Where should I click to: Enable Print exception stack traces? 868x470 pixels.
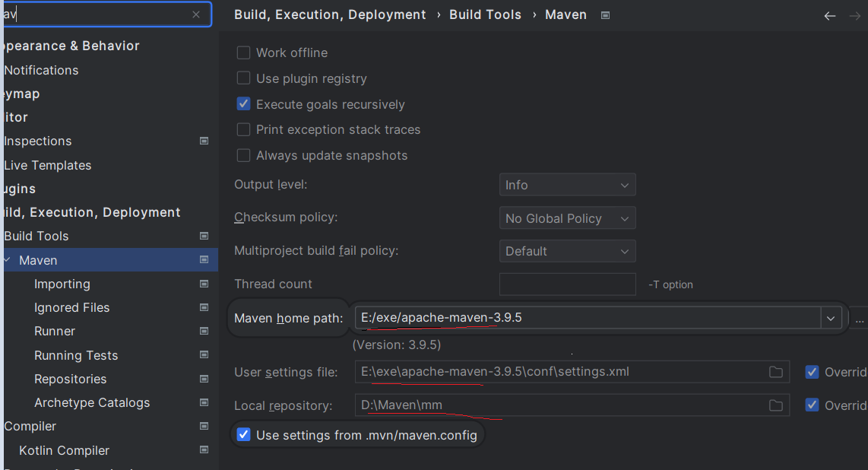click(243, 129)
